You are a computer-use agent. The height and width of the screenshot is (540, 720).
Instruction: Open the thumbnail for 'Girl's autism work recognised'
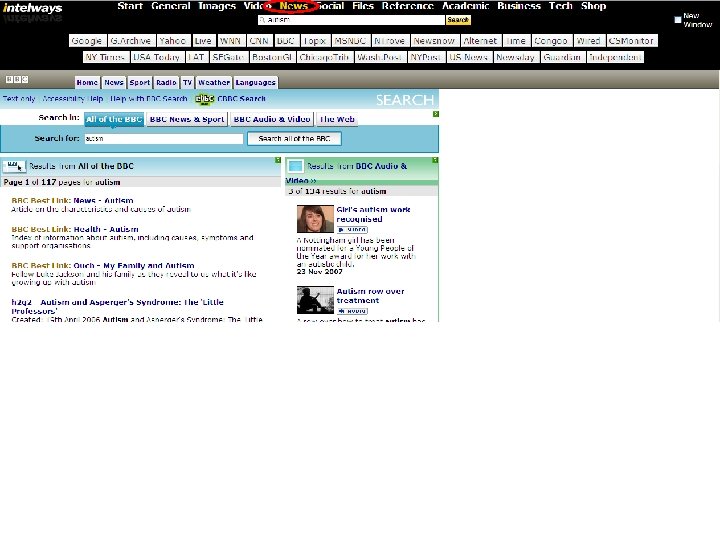(315, 219)
